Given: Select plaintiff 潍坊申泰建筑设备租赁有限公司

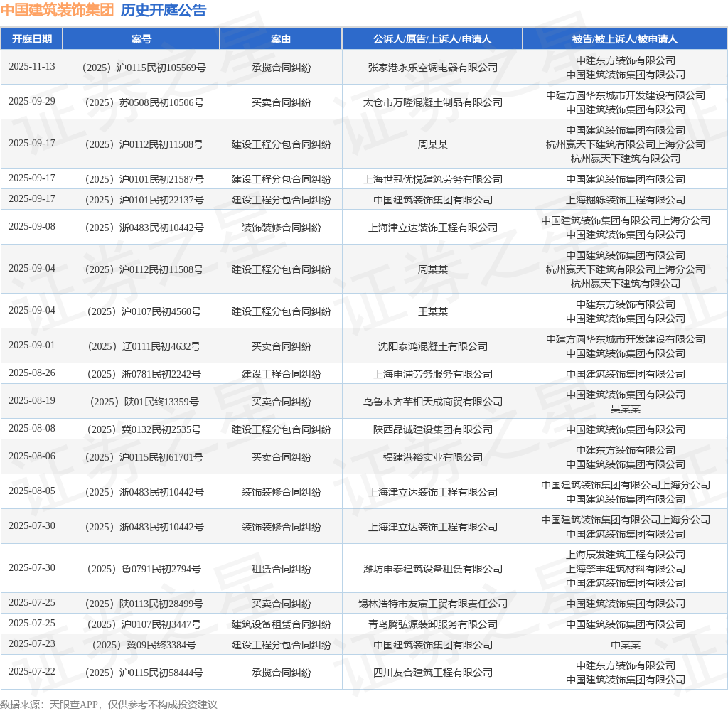Looking at the screenshot, I should click(x=432, y=568).
